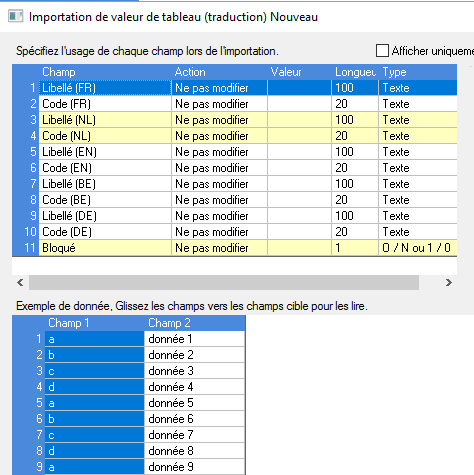Click the import window title icon
Viewport: 474px width, 475px height.
[x=16, y=16]
